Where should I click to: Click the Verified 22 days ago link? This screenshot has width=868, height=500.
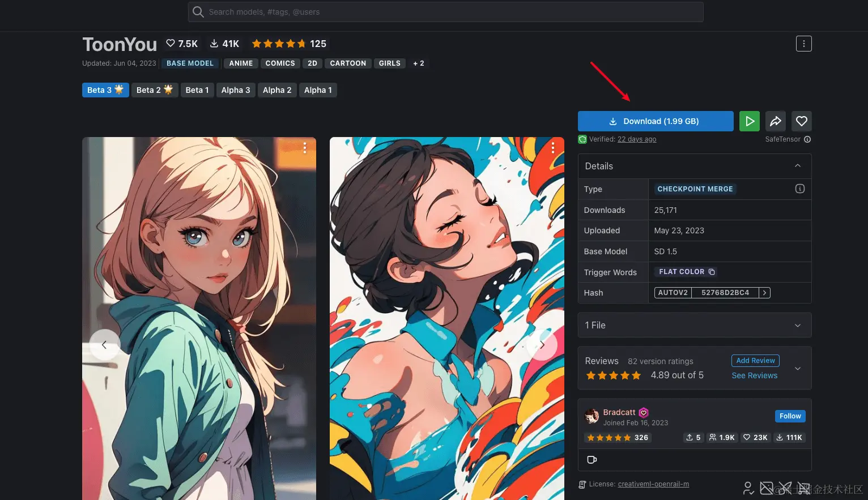(x=637, y=139)
